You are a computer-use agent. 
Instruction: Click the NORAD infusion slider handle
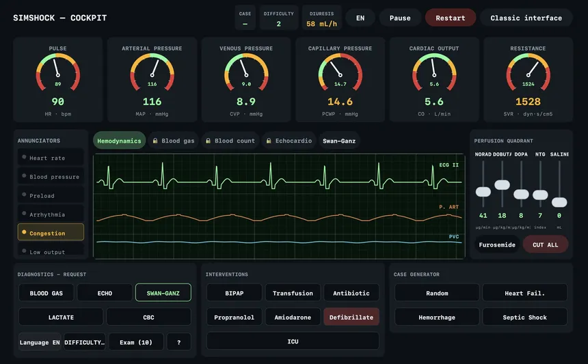point(483,192)
